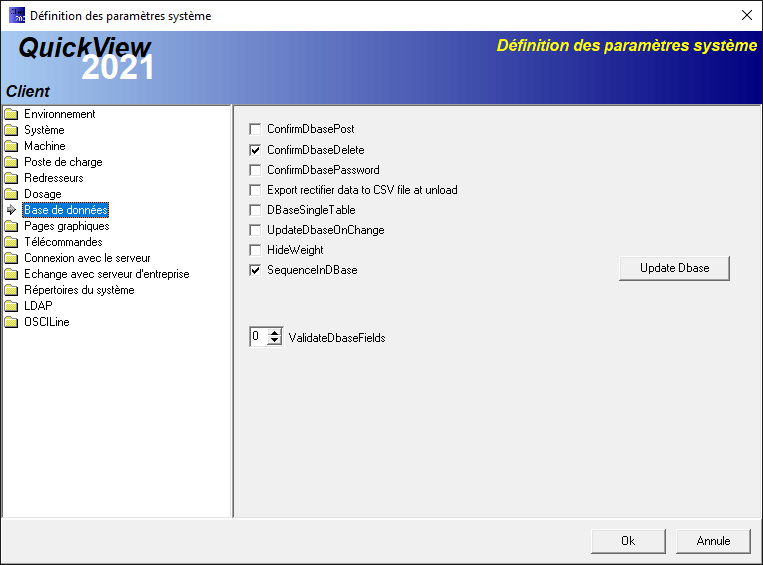The image size is (763, 565).
Task: Disable the SequenceInDBase checkbox
Action: pos(255,270)
